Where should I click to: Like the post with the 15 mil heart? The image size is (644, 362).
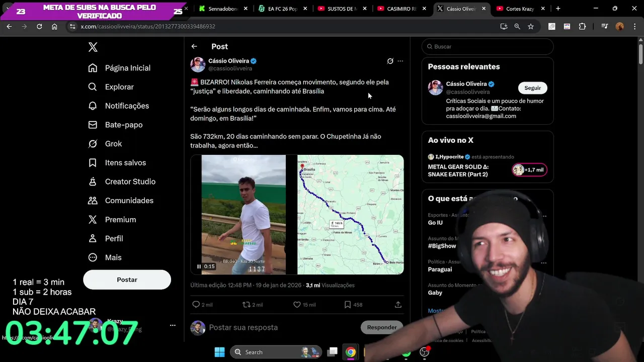[297, 305]
